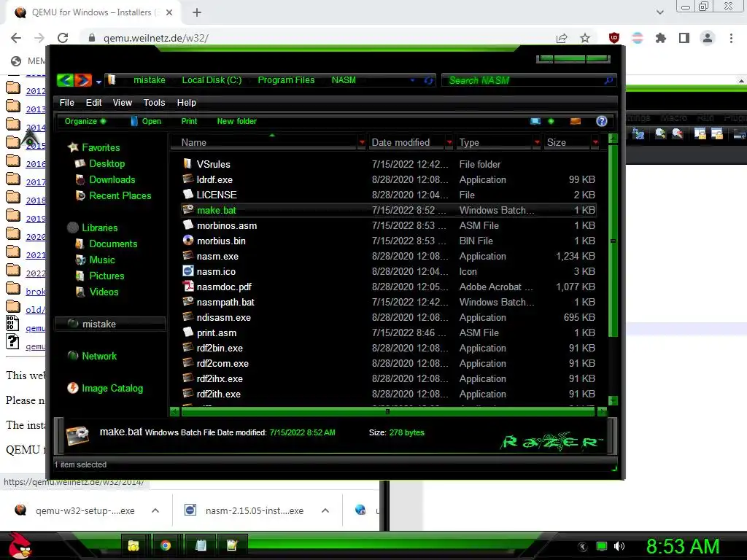Select the VSrules folder icon
The height and width of the screenshot is (560, 747).
(x=187, y=164)
